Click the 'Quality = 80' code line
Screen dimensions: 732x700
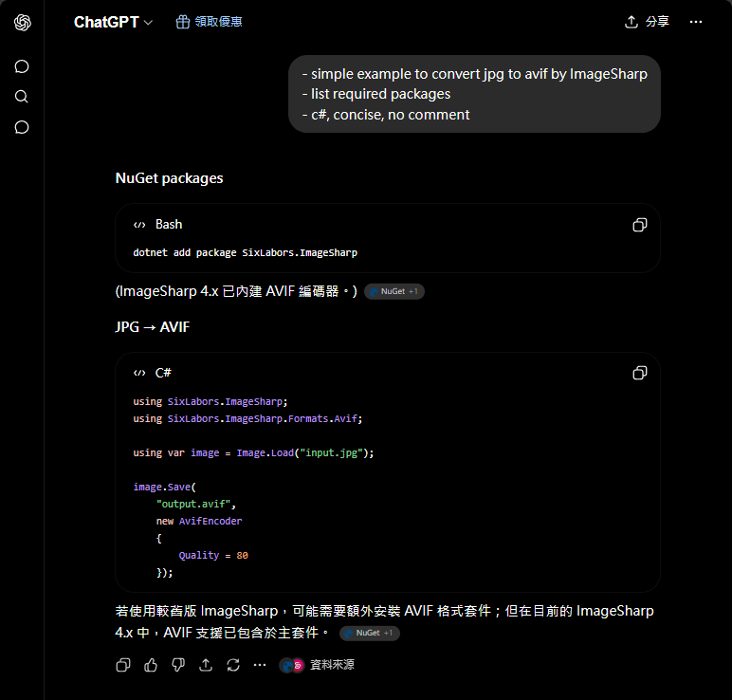point(213,555)
